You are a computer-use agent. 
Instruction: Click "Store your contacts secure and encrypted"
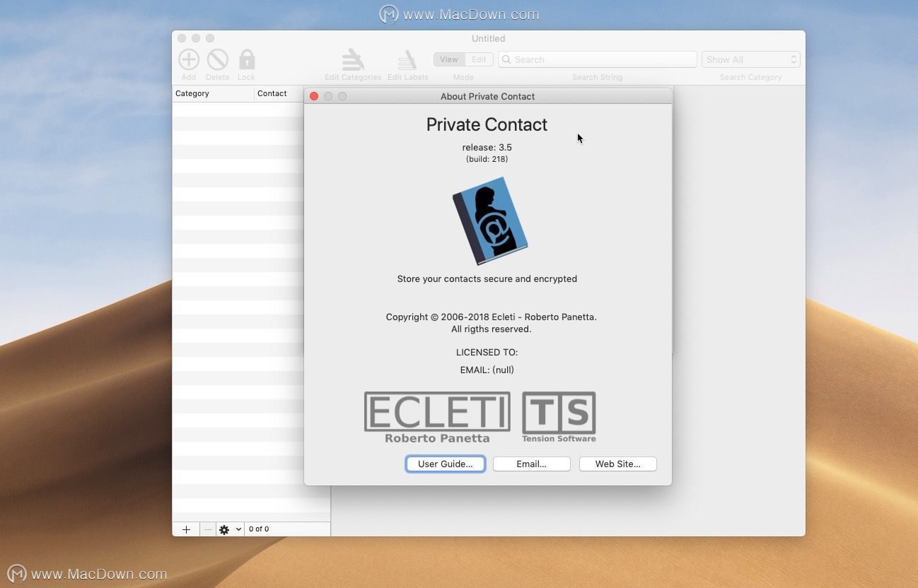pyautogui.click(x=487, y=278)
